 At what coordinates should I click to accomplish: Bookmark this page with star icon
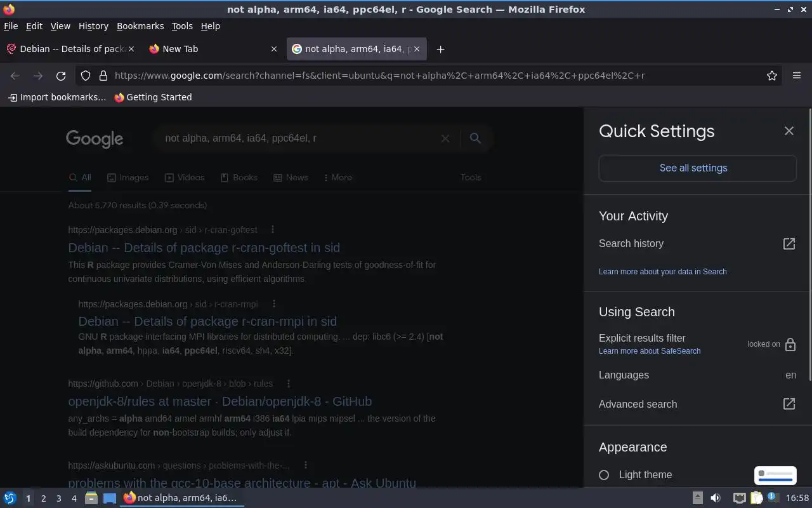[x=771, y=76]
